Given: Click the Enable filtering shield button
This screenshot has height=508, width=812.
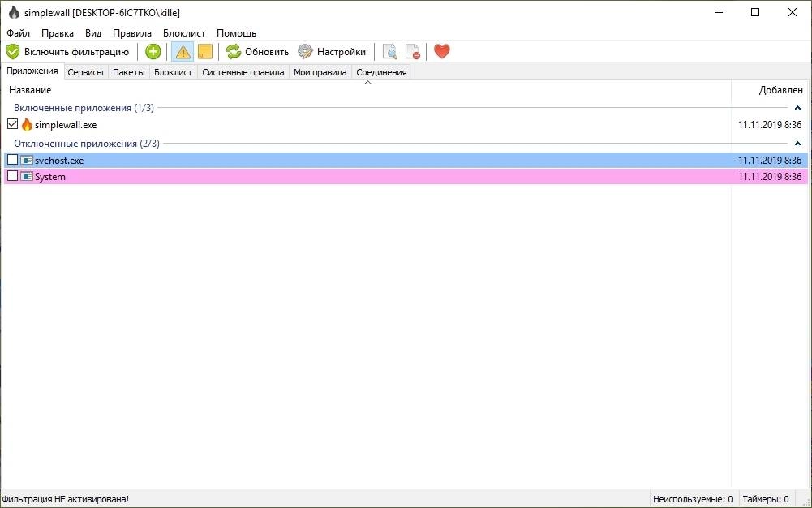Looking at the screenshot, I should [x=67, y=52].
